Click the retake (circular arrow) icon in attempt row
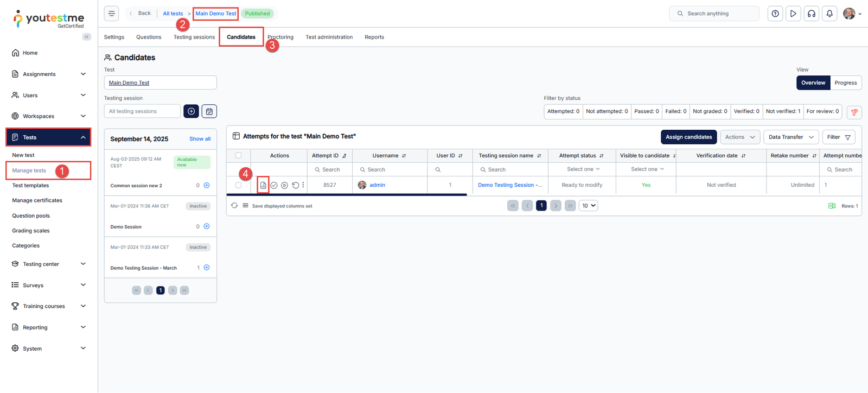 [295, 185]
